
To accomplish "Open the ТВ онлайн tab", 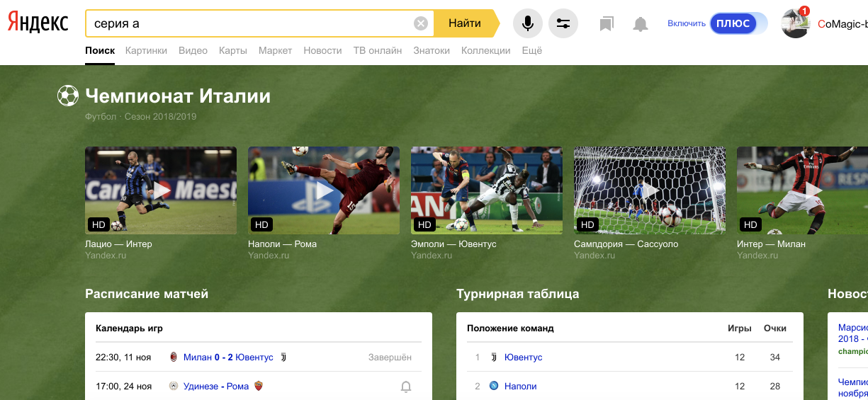I will point(378,50).
